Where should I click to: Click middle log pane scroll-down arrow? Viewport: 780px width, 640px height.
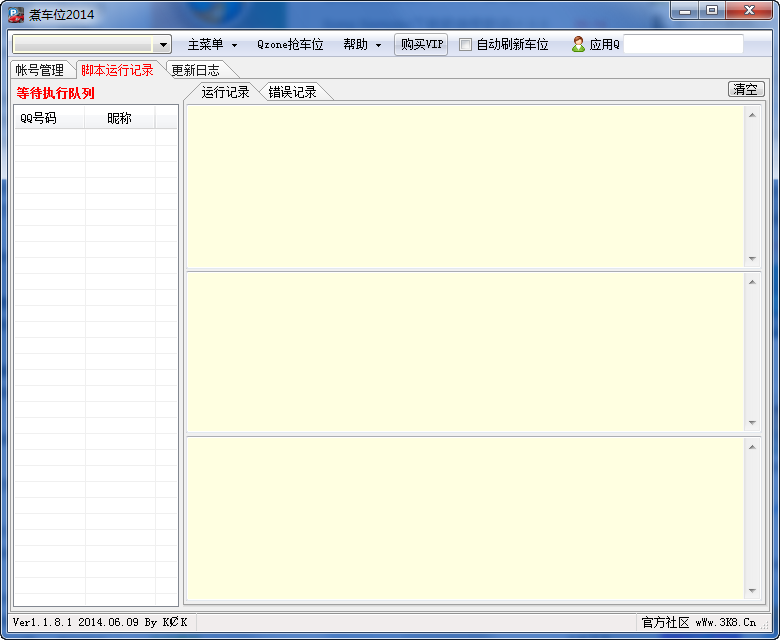tap(752, 423)
